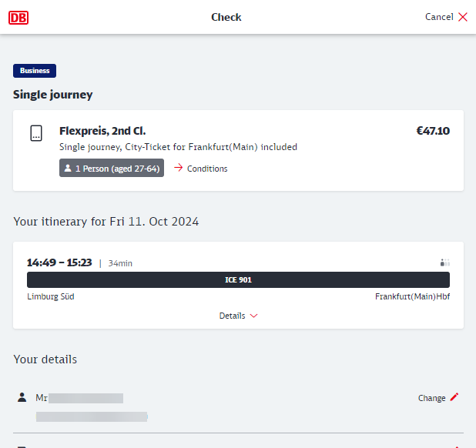Click the occupancy indicator icon

click(445, 262)
